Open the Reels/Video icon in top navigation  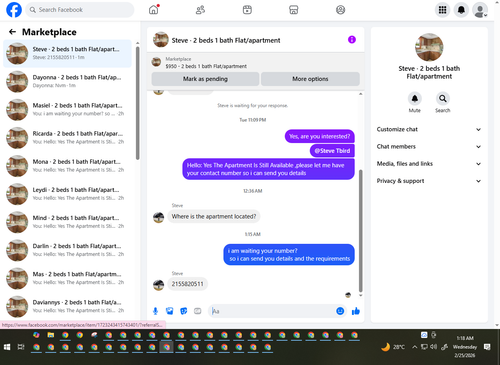247,10
